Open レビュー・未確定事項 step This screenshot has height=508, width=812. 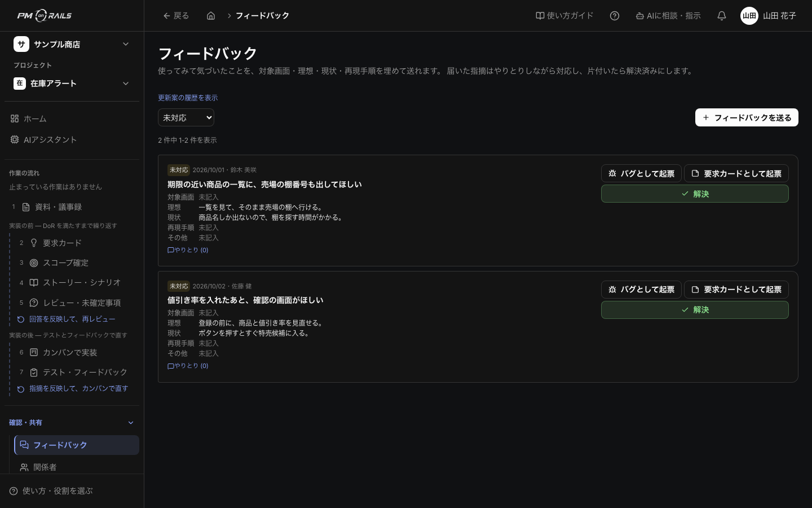pos(76,303)
